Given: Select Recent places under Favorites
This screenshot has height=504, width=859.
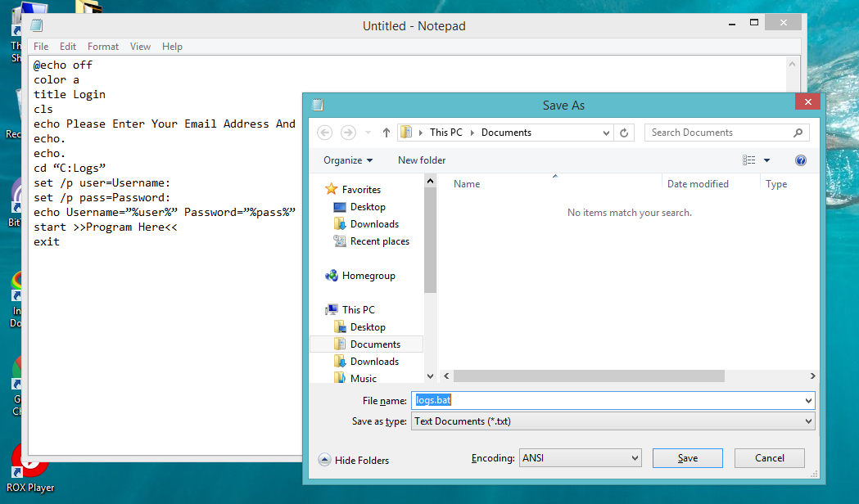Looking at the screenshot, I should [x=377, y=241].
